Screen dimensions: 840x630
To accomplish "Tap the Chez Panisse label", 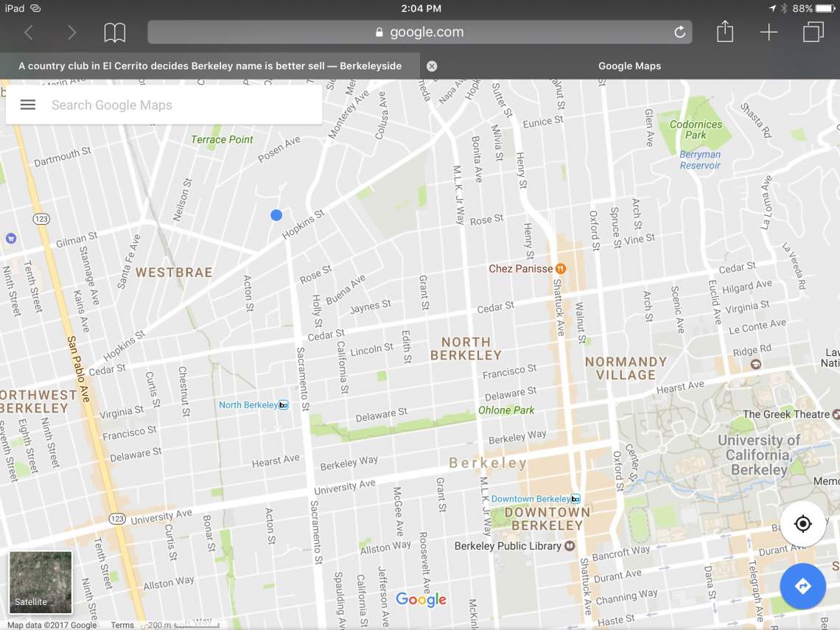I will pos(521,268).
